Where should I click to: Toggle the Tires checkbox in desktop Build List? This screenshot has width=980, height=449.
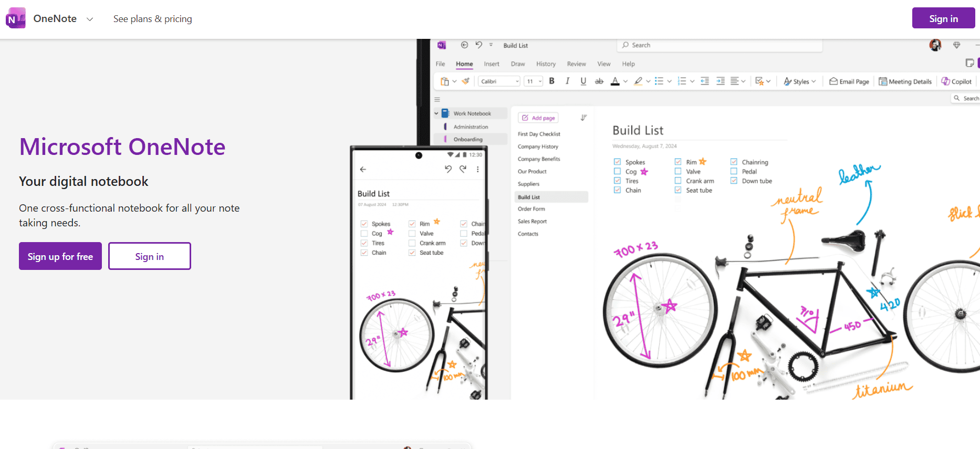coord(617,181)
